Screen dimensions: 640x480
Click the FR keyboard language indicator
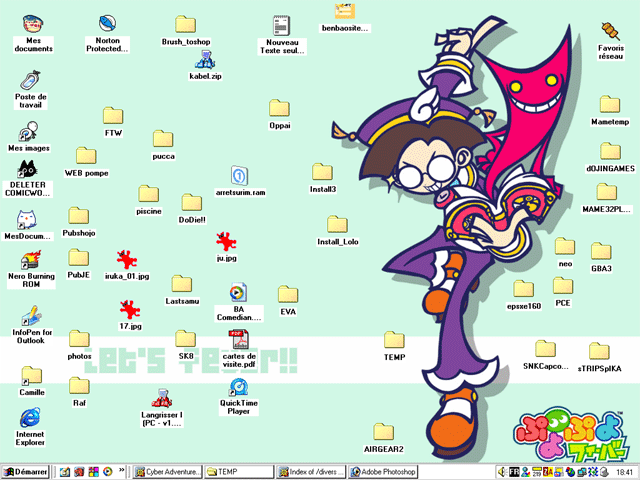tap(514, 472)
